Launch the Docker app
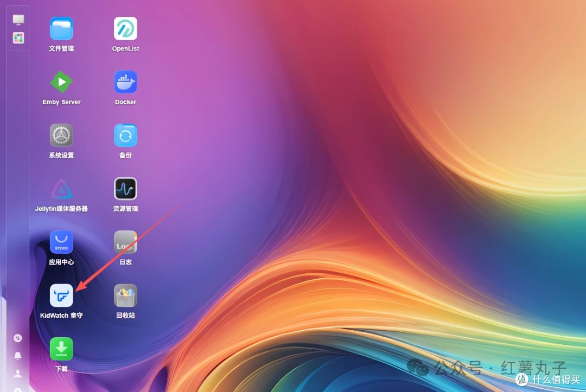The image size is (586, 392). [x=125, y=82]
